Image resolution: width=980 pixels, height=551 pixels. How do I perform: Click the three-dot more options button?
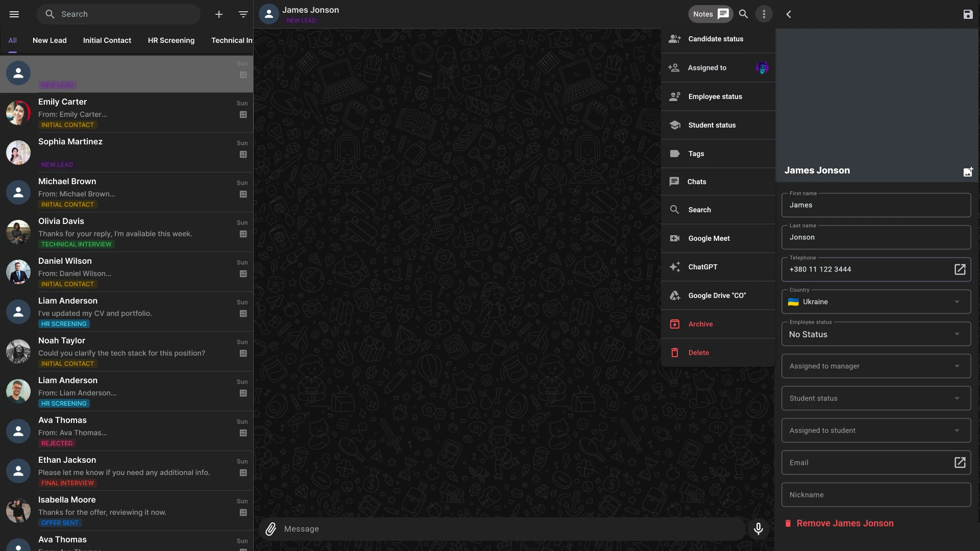764,14
